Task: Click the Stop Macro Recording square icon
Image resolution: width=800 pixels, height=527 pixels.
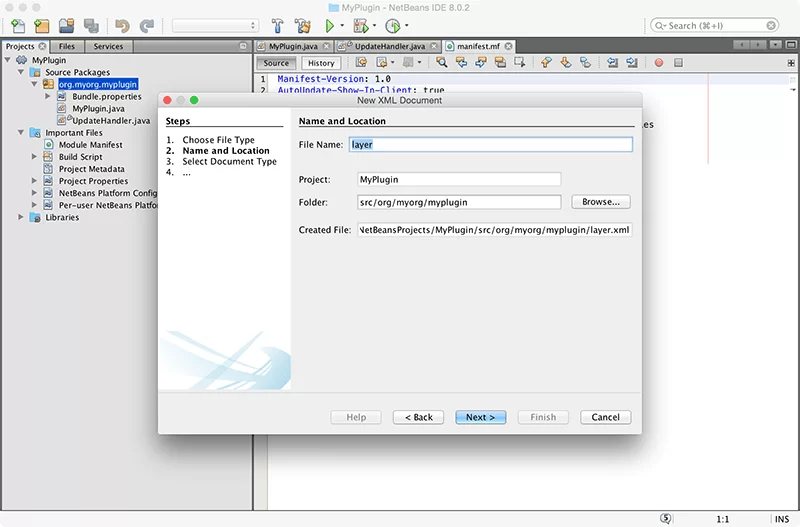Action: click(678, 63)
